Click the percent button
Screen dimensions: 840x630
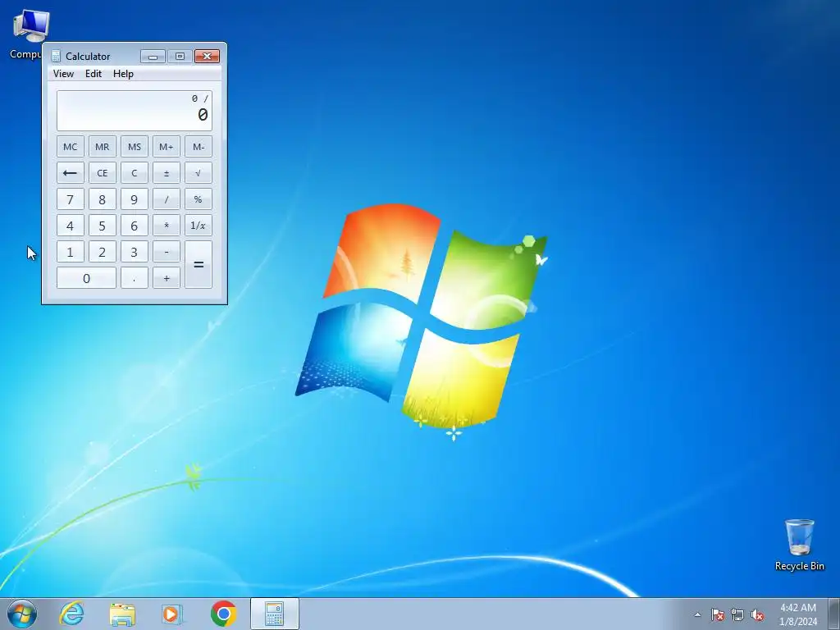[x=199, y=199]
